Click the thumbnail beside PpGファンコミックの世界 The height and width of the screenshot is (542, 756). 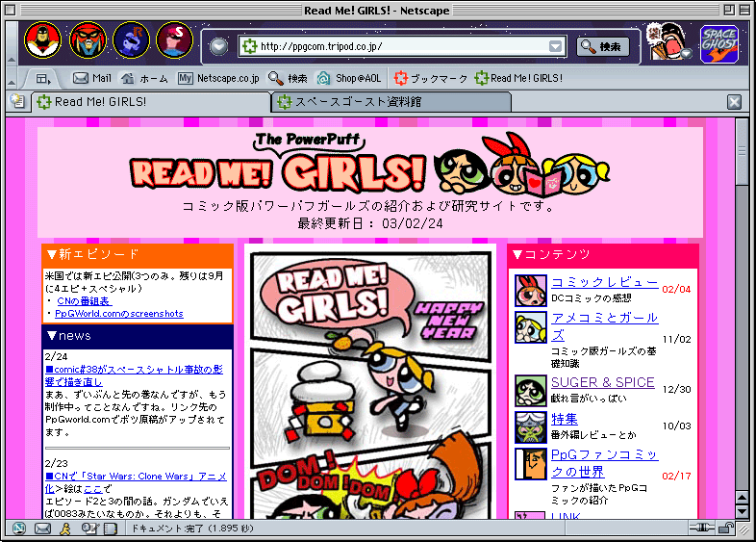[530, 464]
